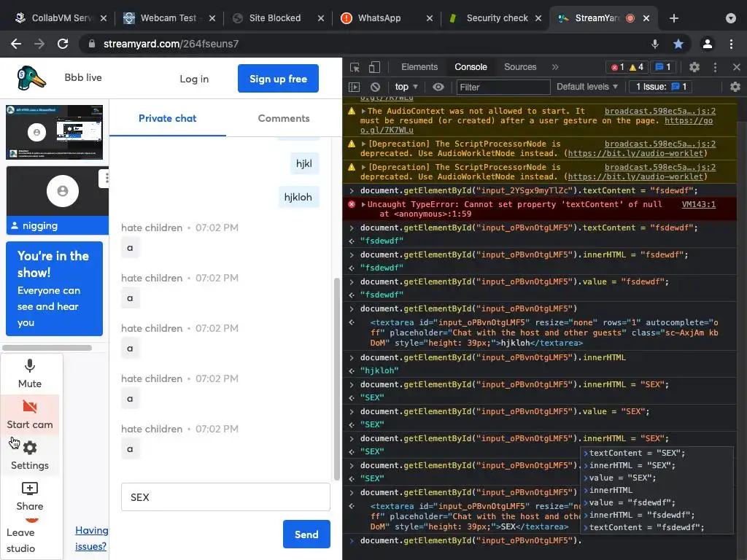Close the WhatsApp tab

[x=429, y=18]
